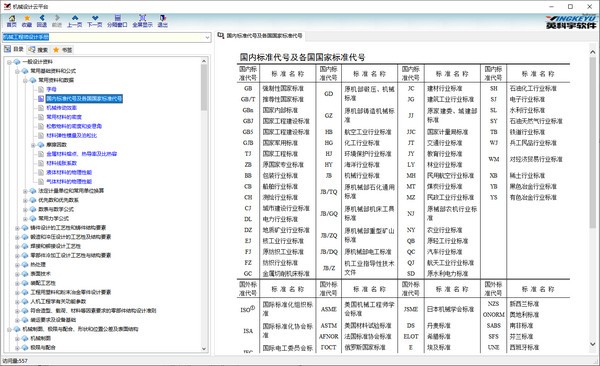Image resolution: width=600 pixels, height=366 pixels.
Task: Click the content pane's vertical scrollbar thumb
Action: 592,142
